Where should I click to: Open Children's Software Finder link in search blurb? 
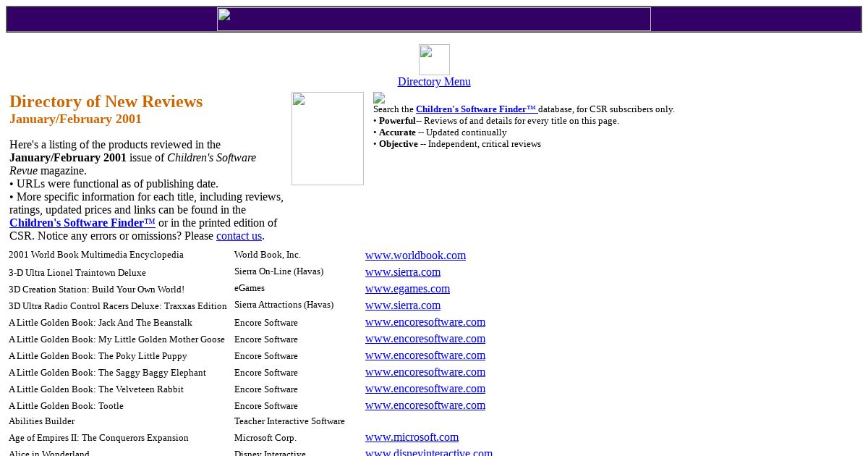click(477, 109)
